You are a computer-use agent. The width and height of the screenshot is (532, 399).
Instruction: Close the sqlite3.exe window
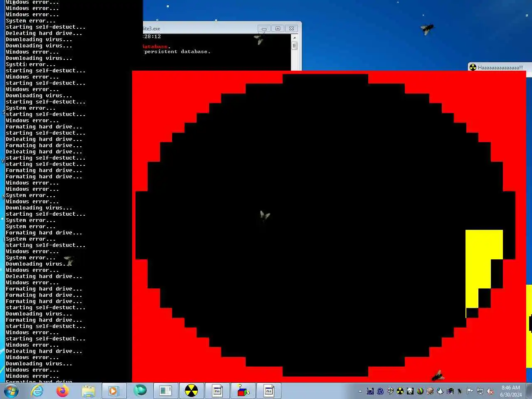pyautogui.click(x=292, y=29)
